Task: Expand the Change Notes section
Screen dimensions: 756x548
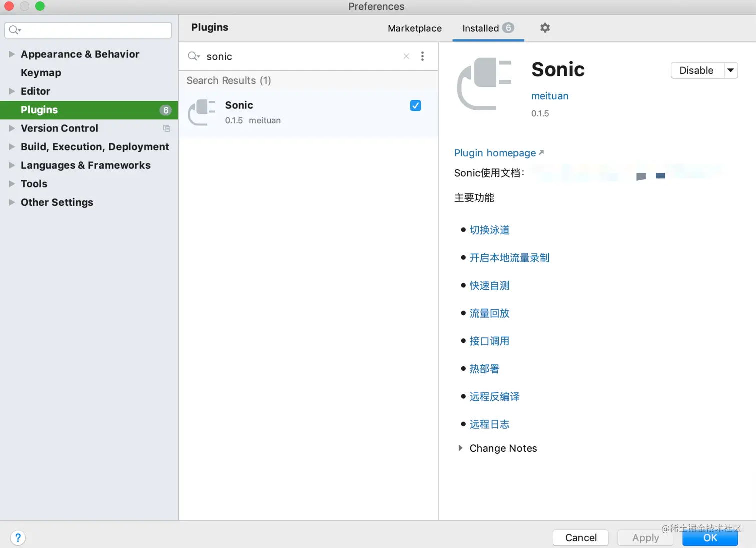Action: point(460,448)
